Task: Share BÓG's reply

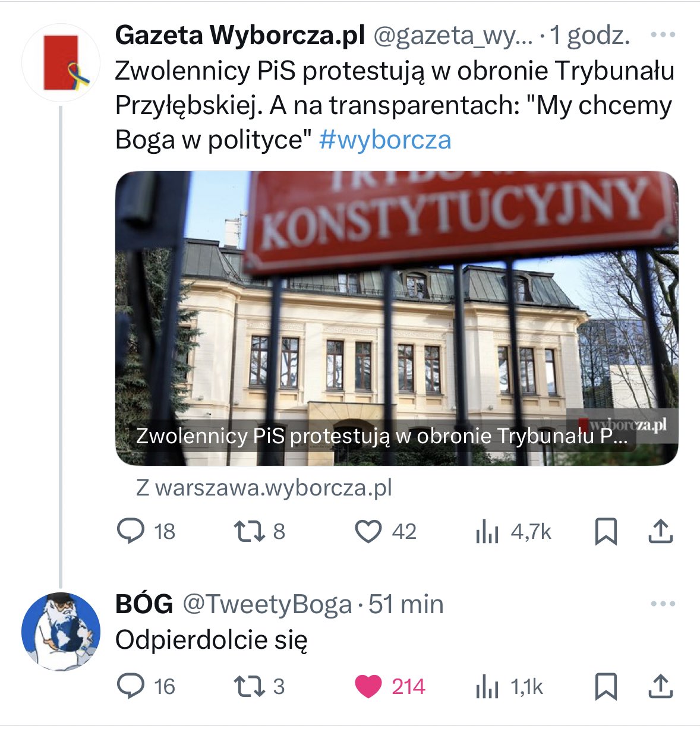Action: (x=660, y=686)
